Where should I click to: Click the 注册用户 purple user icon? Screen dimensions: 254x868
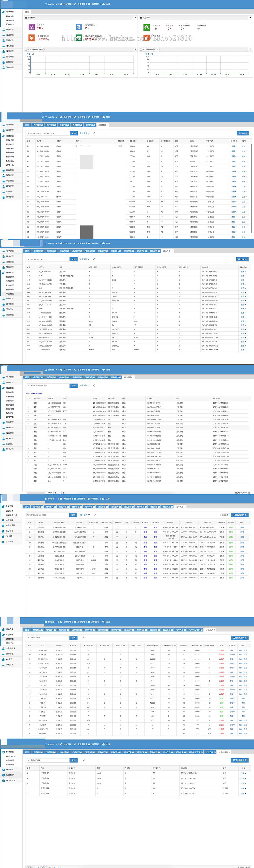pyautogui.click(x=31, y=27)
